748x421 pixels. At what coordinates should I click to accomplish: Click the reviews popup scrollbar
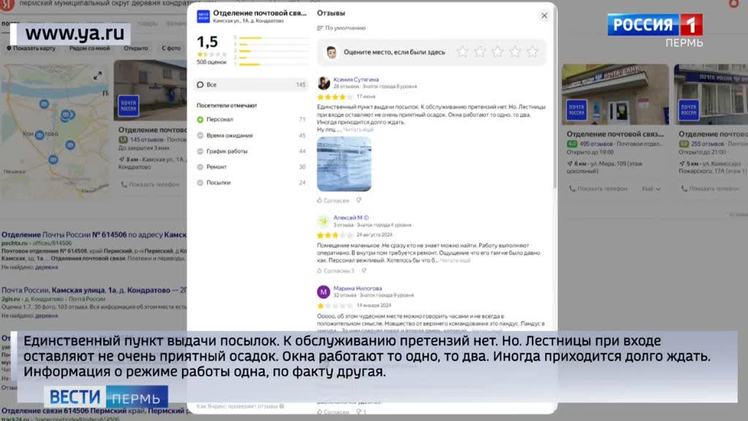(x=554, y=100)
